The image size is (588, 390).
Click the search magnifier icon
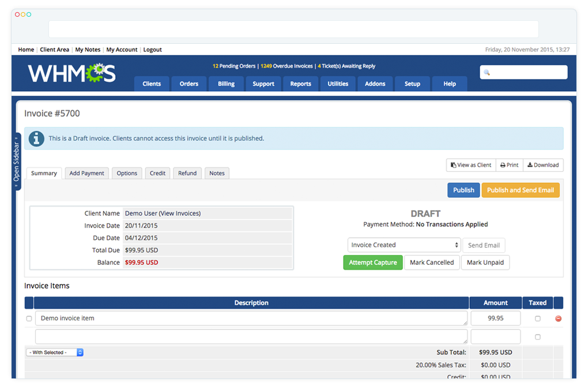pyautogui.click(x=487, y=73)
